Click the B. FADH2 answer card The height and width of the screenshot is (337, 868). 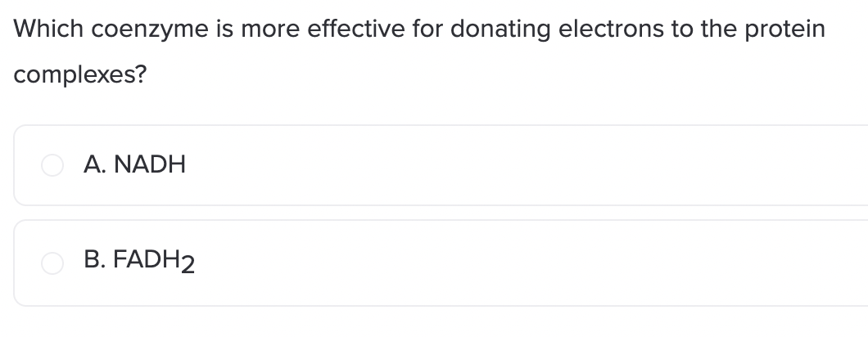(x=441, y=263)
